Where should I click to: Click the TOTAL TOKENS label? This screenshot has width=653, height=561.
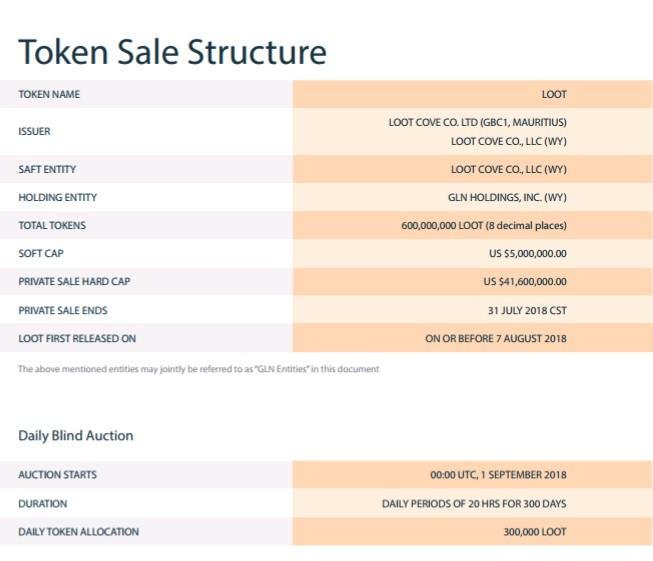coord(52,225)
